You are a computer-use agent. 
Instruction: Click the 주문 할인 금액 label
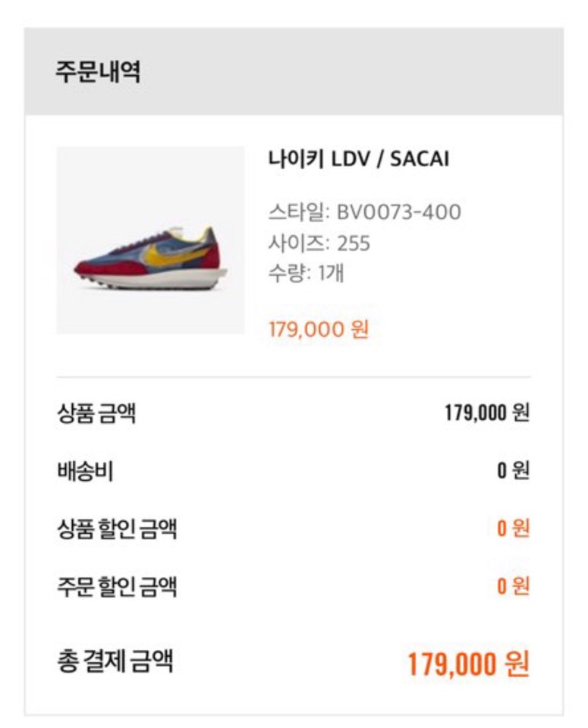[117, 587]
